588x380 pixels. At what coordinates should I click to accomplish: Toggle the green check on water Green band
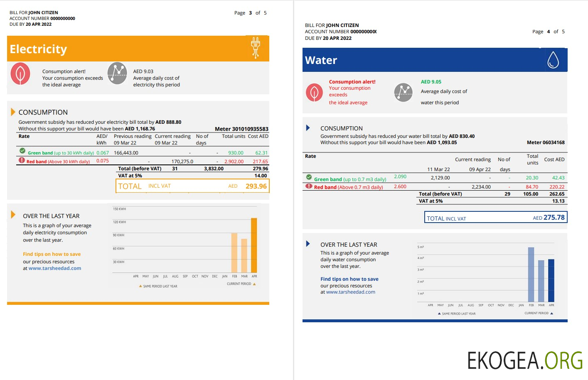click(x=308, y=177)
